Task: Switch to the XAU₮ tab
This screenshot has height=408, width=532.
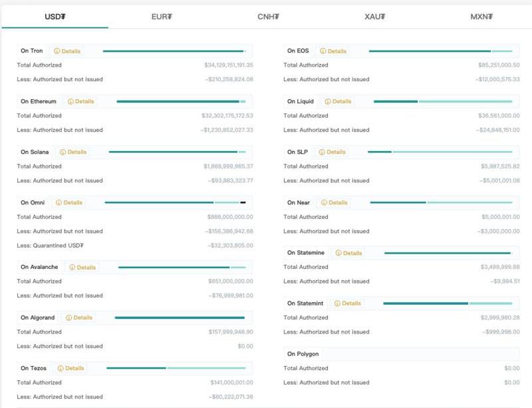Action: [x=375, y=17]
